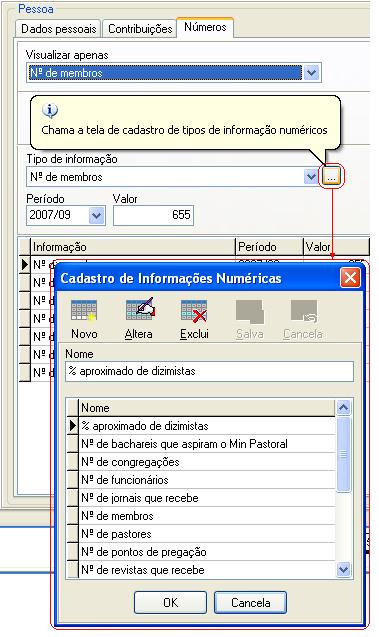Click the Novo record icon
This screenshot has height=637, width=379.
coord(84,311)
